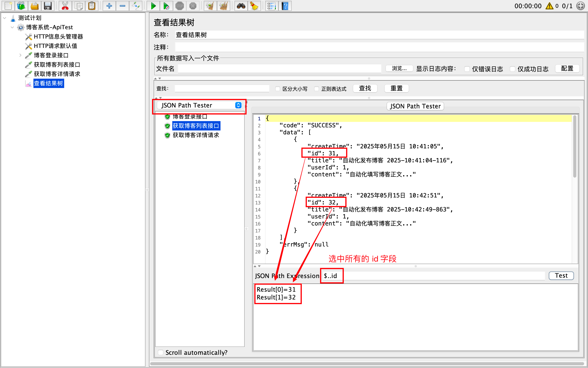This screenshot has height=368, width=588.
Task: Start test with no pauses icon
Action: [x=166, y=6]
